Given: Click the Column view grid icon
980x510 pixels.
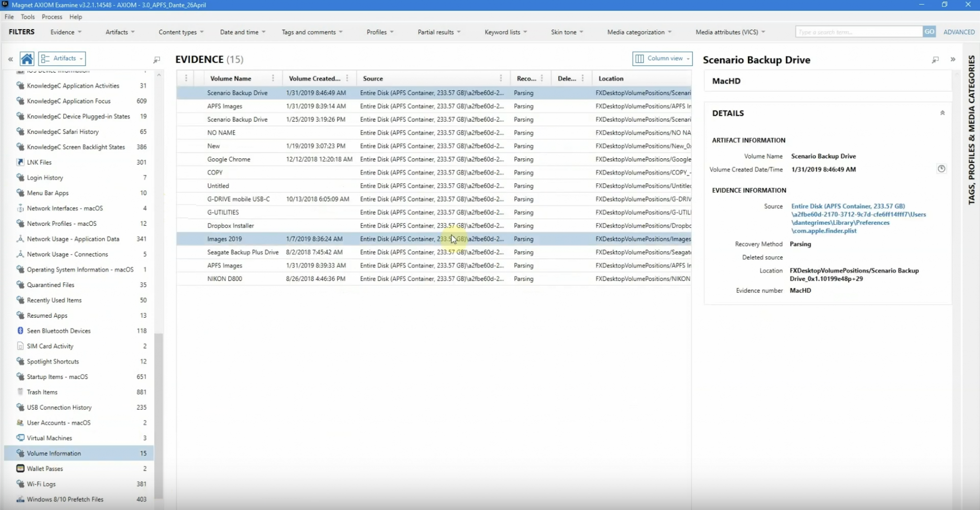Looking at the screenshot, I should pos(640,58).
